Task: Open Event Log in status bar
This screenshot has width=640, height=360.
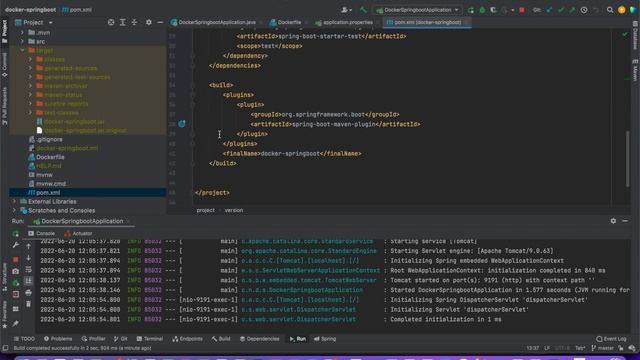Action: click(x=611, y=339)
